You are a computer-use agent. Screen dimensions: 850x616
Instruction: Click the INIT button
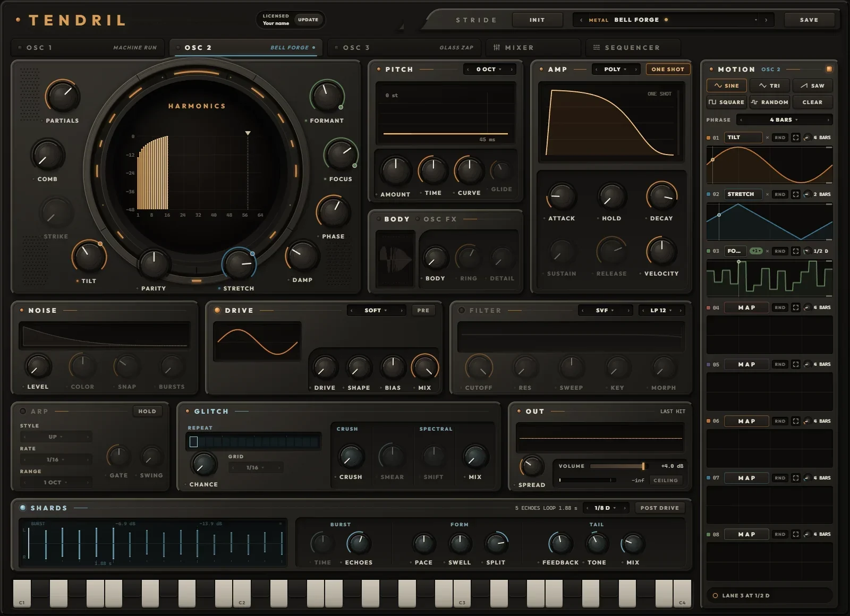click(x=537, y=20)
